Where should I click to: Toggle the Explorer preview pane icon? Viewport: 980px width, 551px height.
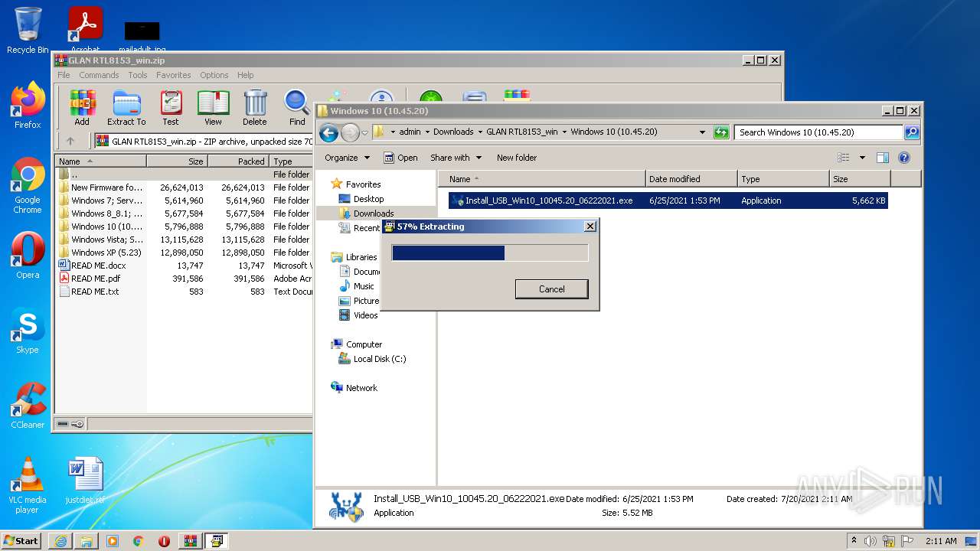click(883, 158)
